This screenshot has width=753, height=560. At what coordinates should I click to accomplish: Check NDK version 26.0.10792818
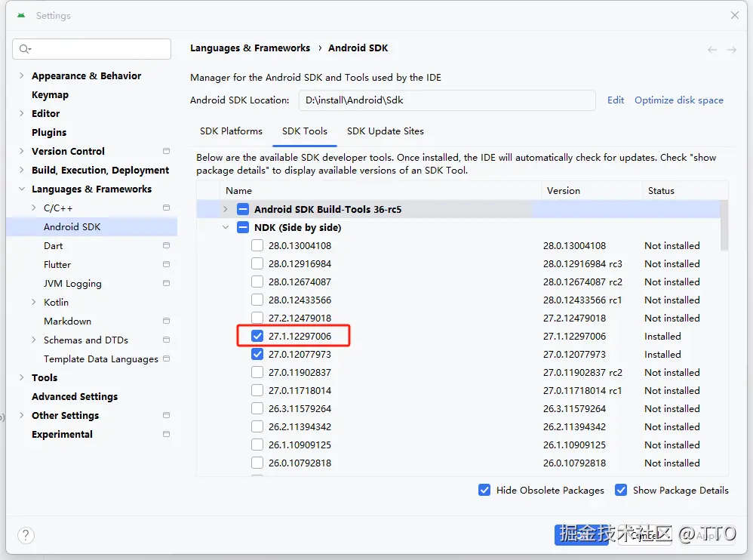257,463
